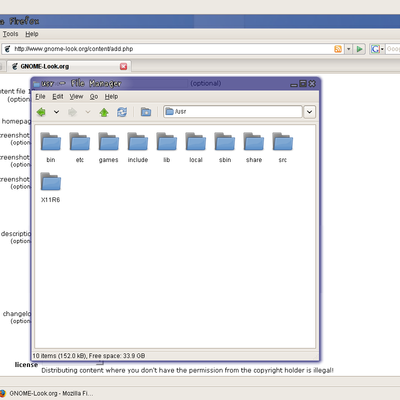The height and width of the screenshot is (400, 400).
Task: Open the Firefox Tools menu
Action: (x=10, y=34)
